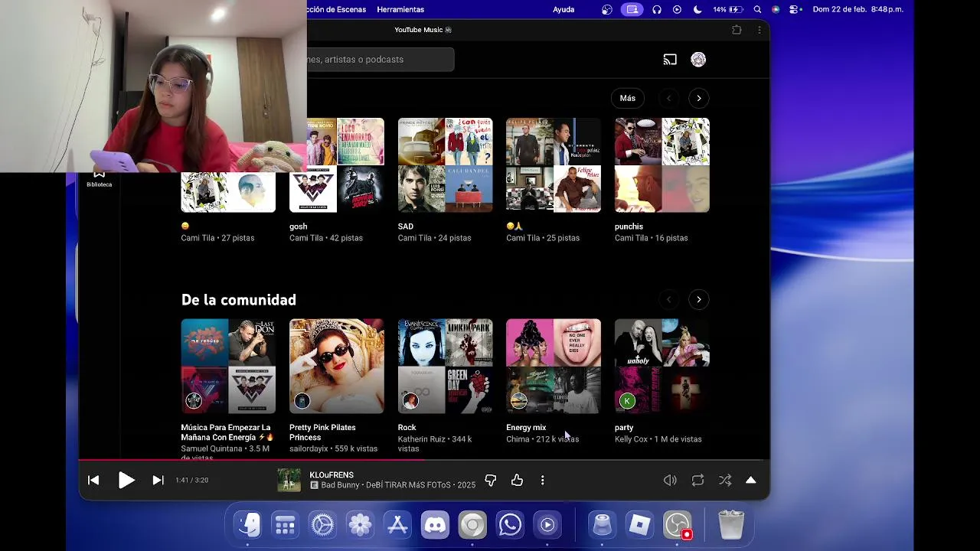Open Música Para Empezar La Mañana playlist cover
The height and width of the screenshot is (551, 980).
228,366
